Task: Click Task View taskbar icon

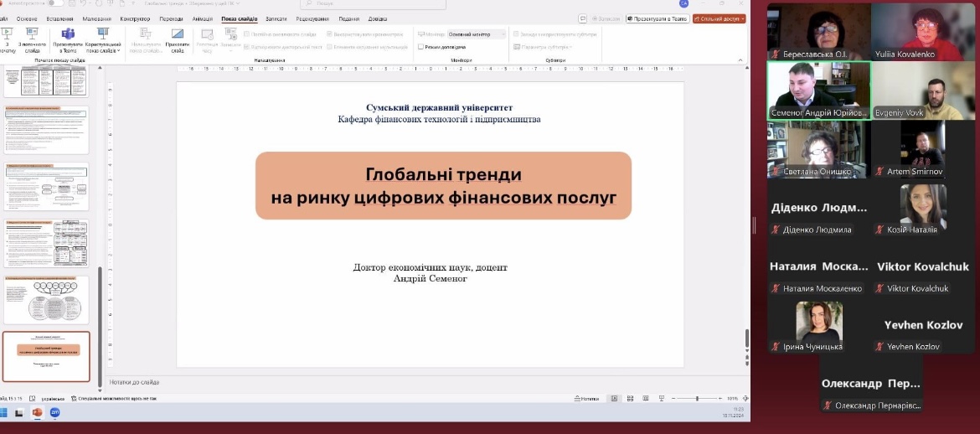Action: coord(19,413)
